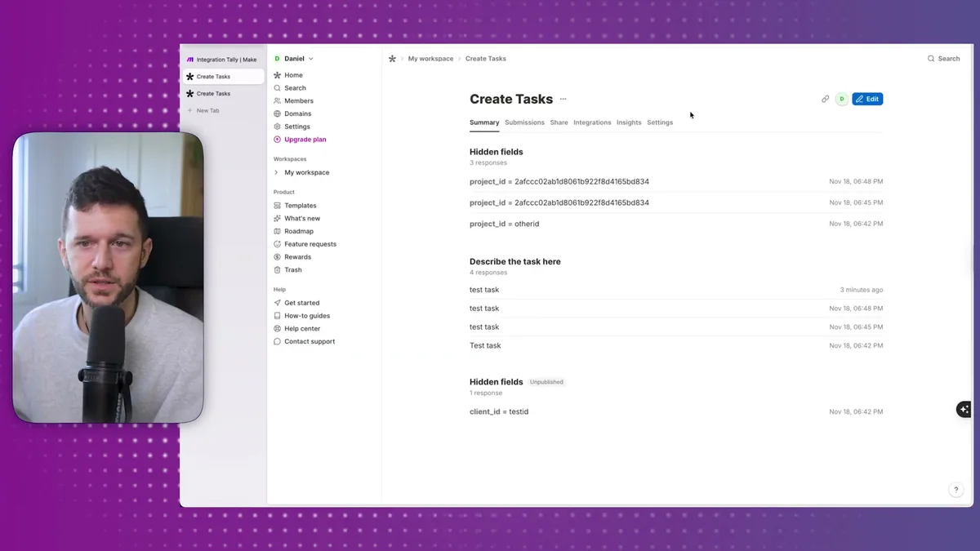The image size is (980, 551).
Task: Open the Integrations tab
Action: [591, 122]
